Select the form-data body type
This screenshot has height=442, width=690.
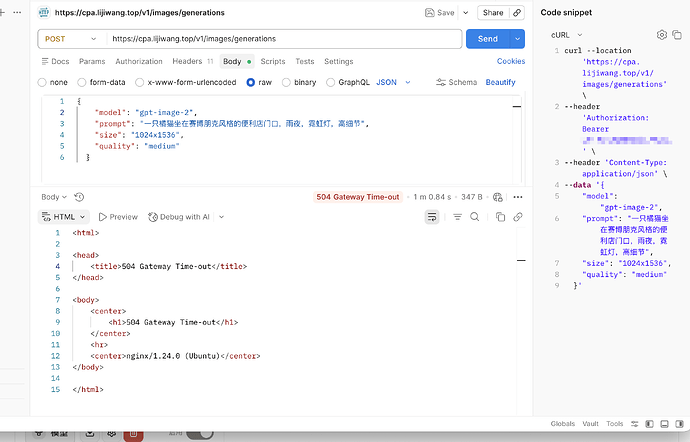[81, 82]
